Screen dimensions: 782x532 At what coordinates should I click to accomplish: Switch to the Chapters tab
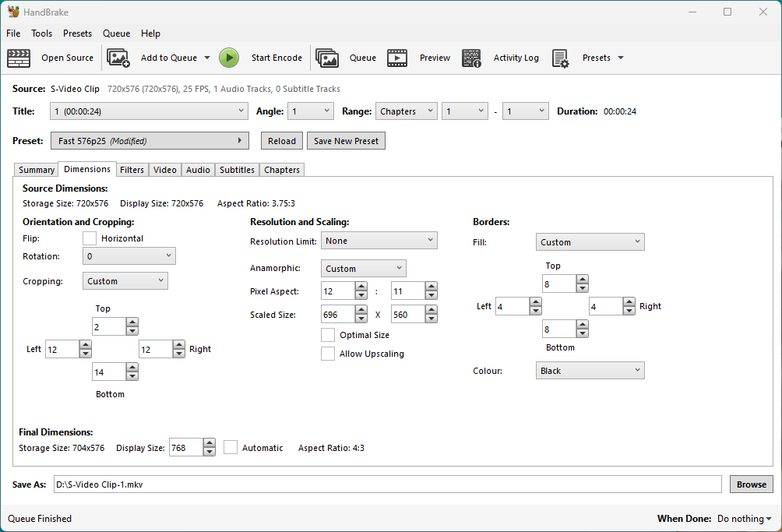282,170
